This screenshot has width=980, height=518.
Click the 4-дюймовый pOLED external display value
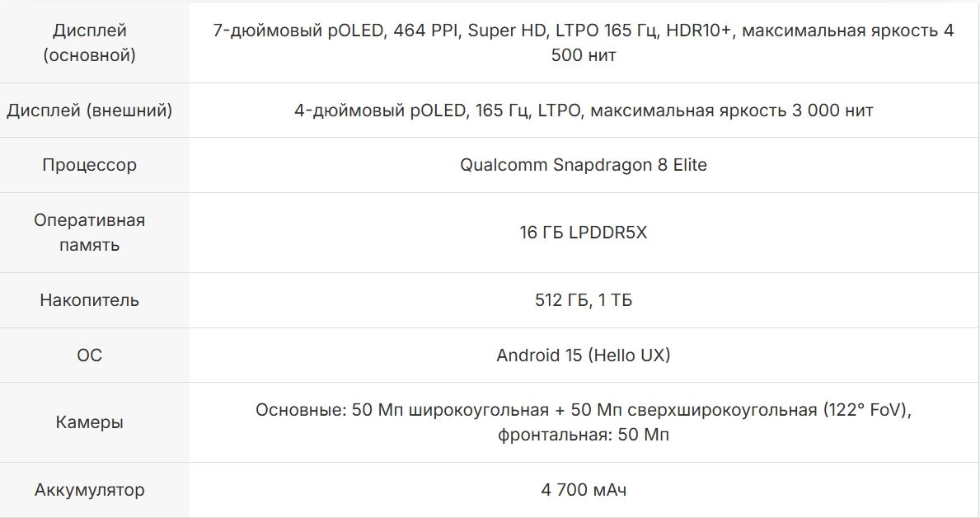coord(583,111)
